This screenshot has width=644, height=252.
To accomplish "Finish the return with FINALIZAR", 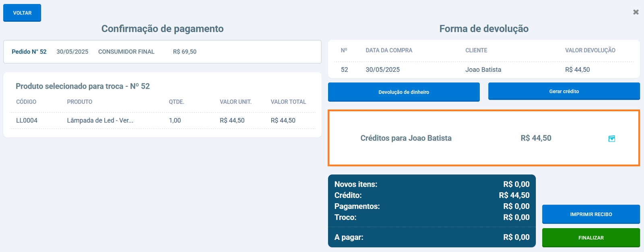I will [x=591, y=238].
